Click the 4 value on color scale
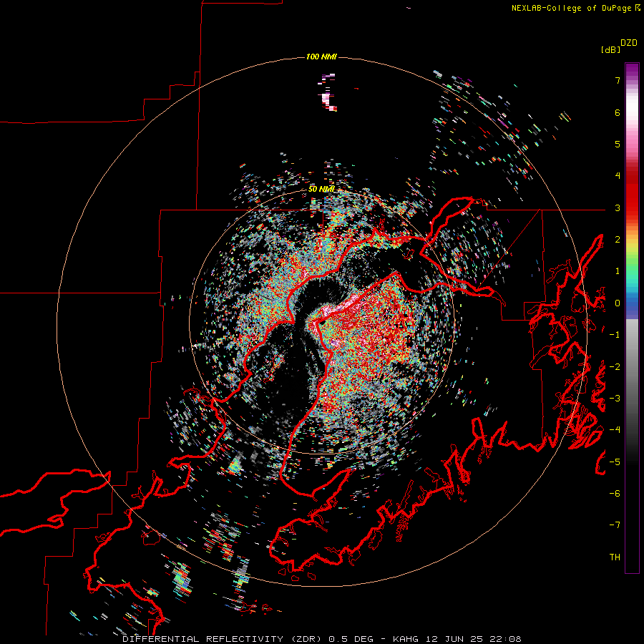 click(x=618, y=176)
